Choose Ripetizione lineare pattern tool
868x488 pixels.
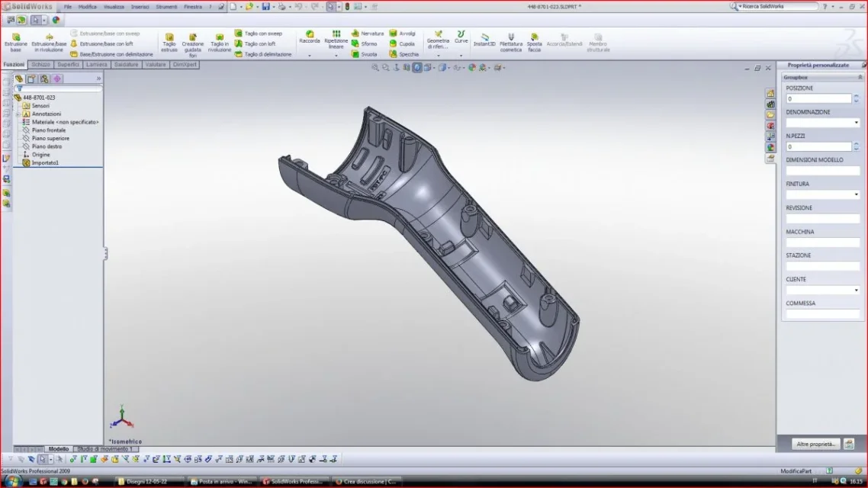coord(336,40)
